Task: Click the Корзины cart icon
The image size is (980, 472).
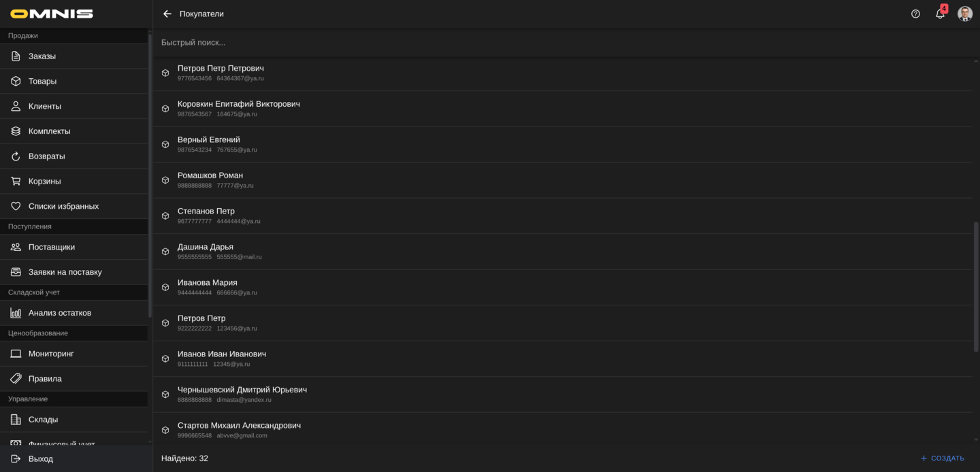Action: [x=16, y=182]
